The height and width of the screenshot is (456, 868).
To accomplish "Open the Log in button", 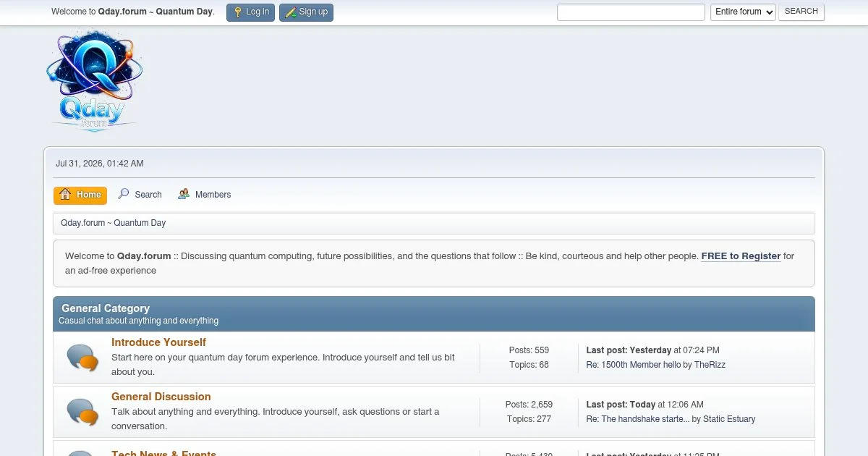I will click(250, 12).
